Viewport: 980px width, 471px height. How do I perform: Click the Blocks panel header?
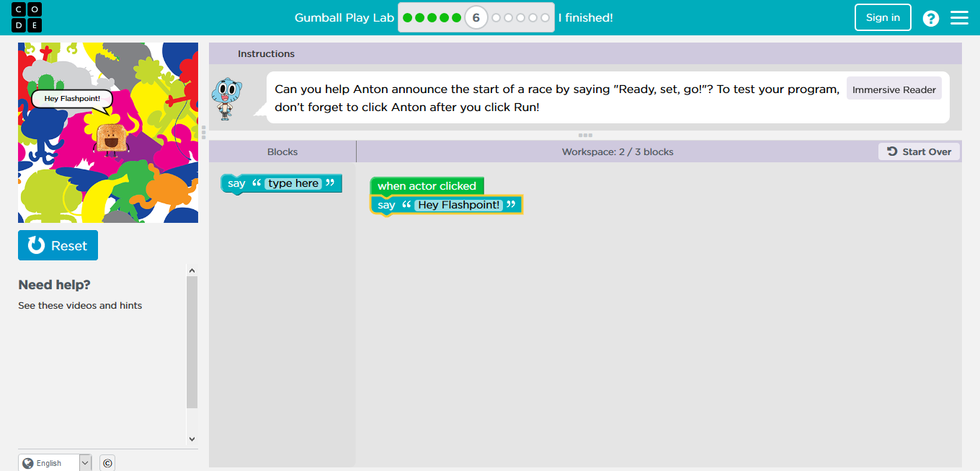tap(282, 151)
